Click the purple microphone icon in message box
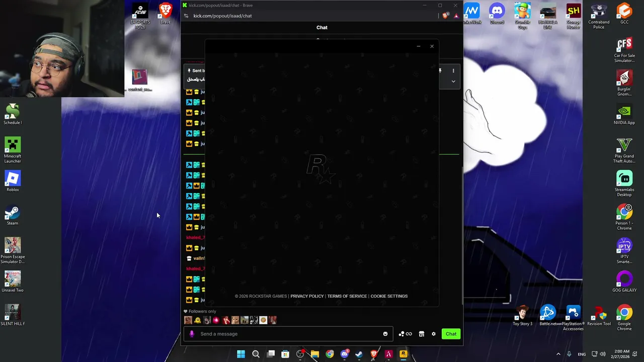644x362 pixels. pos(192,334)
